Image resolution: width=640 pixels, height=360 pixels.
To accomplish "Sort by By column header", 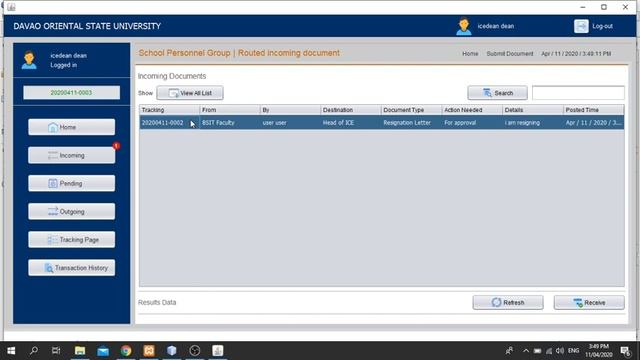I will [x=290, y=110].
